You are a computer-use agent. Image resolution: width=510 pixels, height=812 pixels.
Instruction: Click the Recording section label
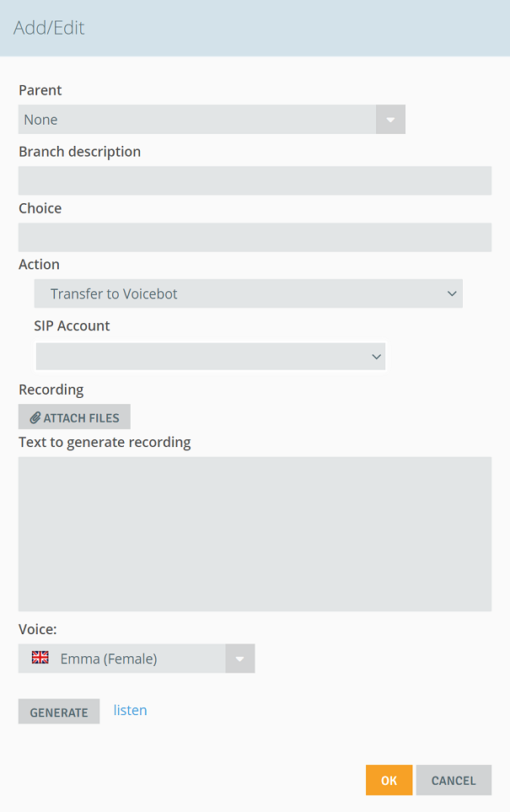coord(51,390)
